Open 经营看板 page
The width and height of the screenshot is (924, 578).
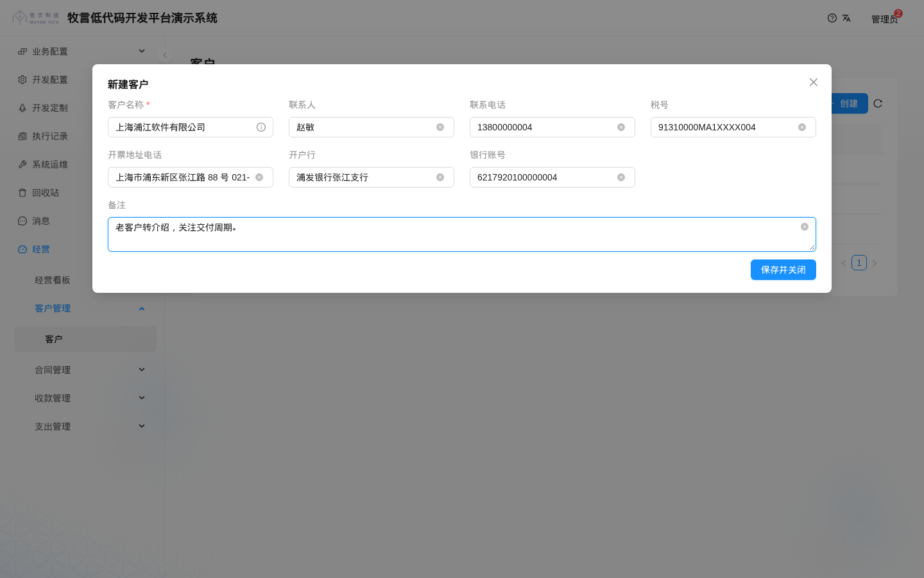click(x=85, y=280)
